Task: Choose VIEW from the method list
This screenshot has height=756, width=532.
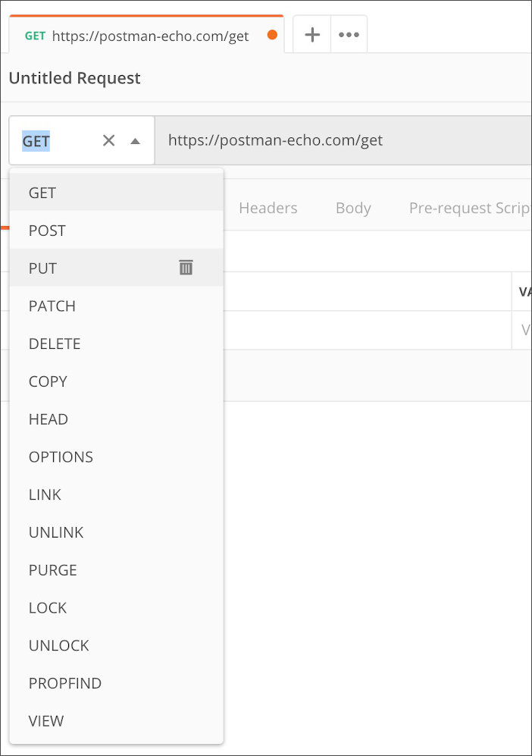Action: pyautogui.click(x=116, y=721)
